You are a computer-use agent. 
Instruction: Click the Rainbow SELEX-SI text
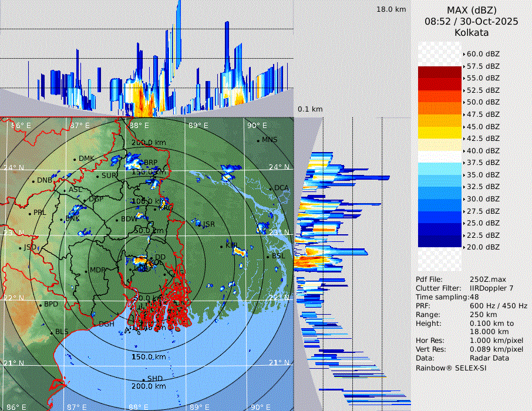[450, 368]
